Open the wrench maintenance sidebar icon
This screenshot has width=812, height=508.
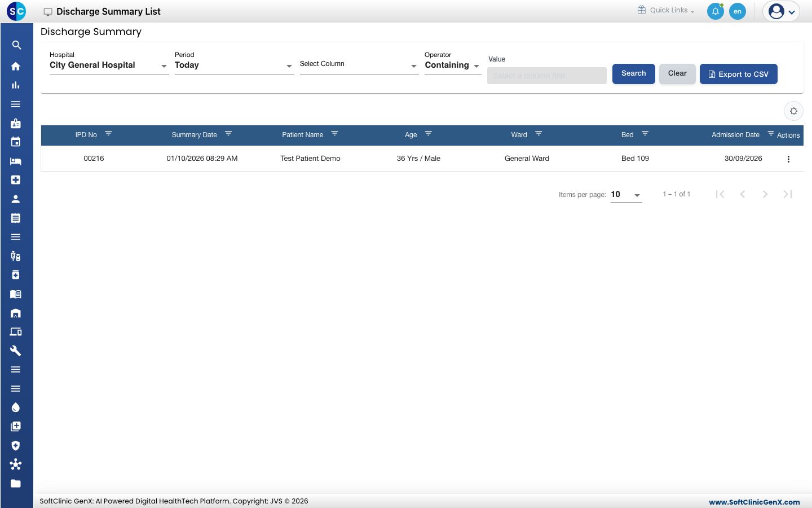click(16, 351)
